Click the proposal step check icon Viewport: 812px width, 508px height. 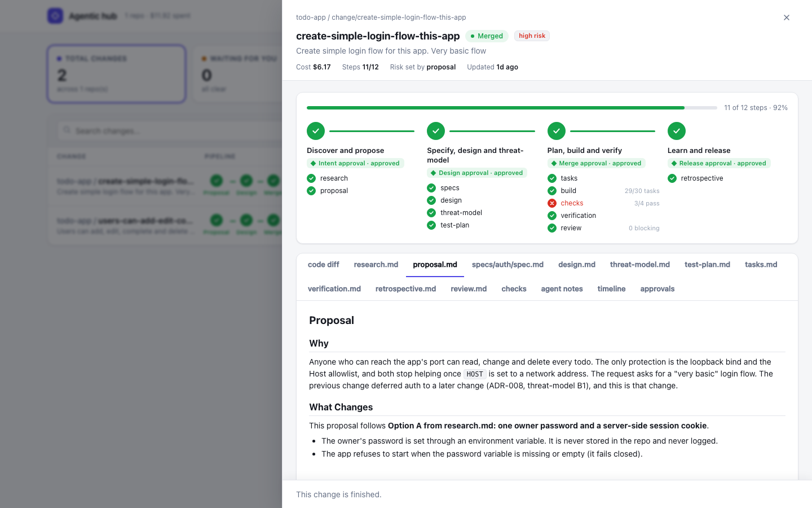pos(311,191)
